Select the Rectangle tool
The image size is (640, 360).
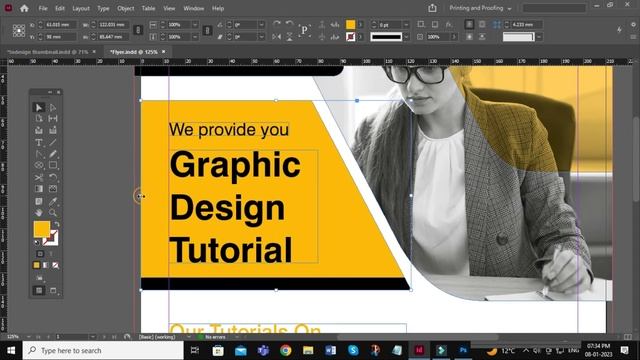53,165
